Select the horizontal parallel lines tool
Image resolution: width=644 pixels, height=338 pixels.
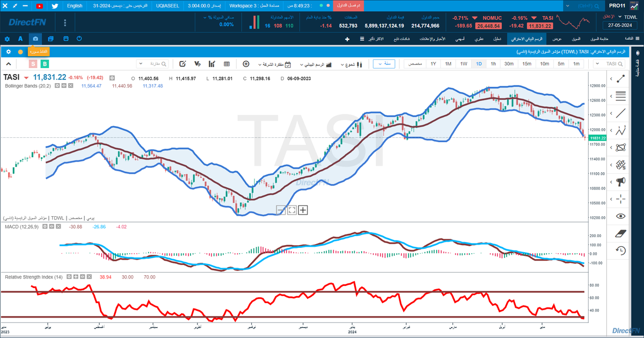[x=621, y=96]
